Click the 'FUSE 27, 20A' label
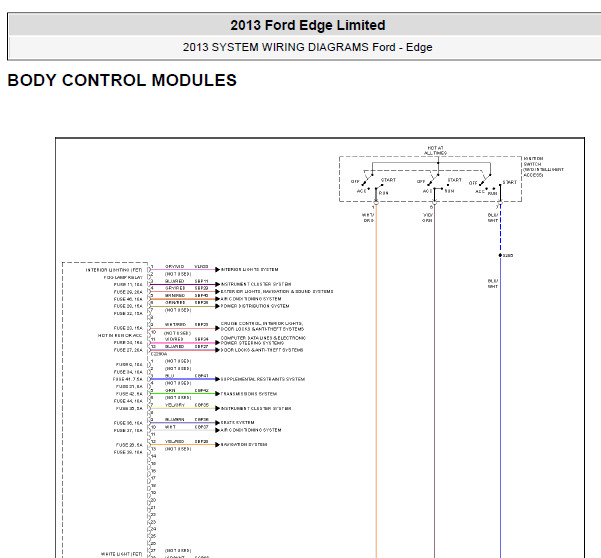 (x=128, y=350)
